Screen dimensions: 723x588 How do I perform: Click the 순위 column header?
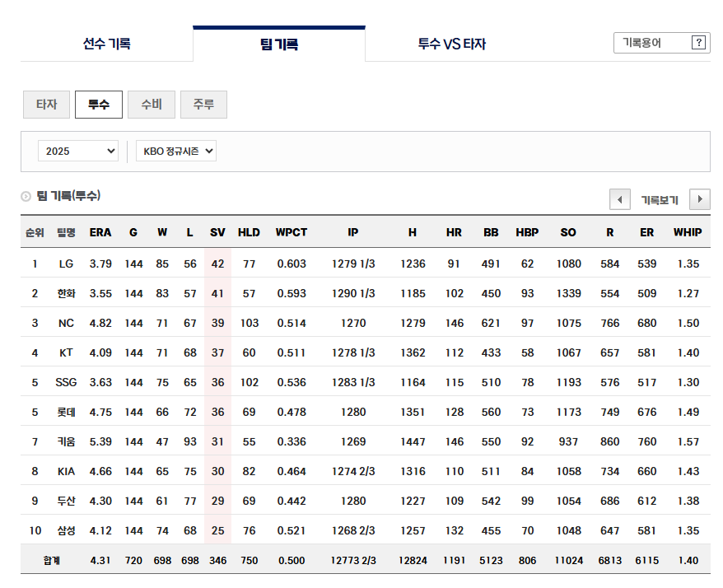coord(35,232)
